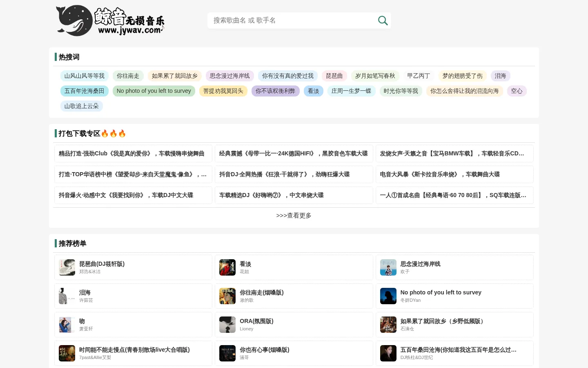The image size is (588, 368).
Task: Select hot search tag 菩提劝我莫回头
Action: tap(223, 91)
